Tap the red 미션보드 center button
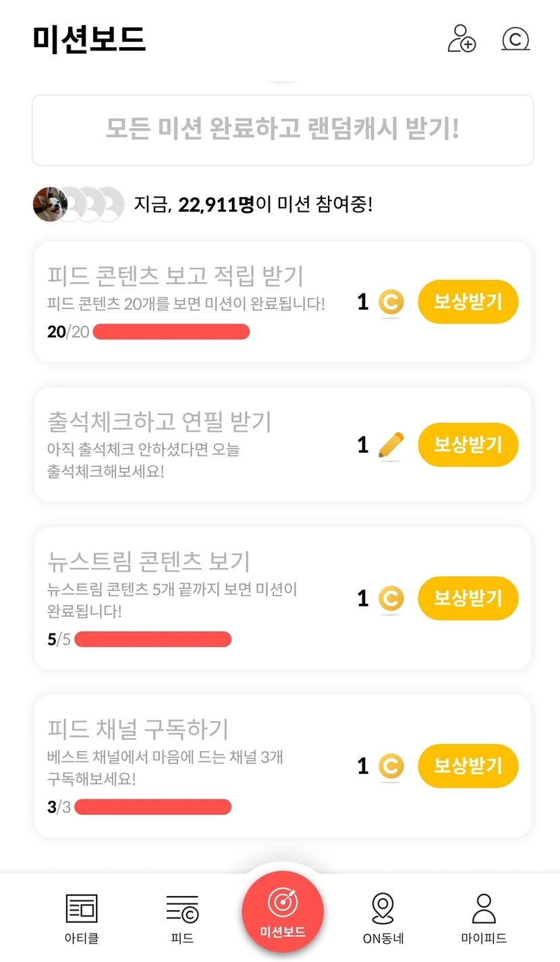This screenshot has height=962, width=560. click(283, 911)
